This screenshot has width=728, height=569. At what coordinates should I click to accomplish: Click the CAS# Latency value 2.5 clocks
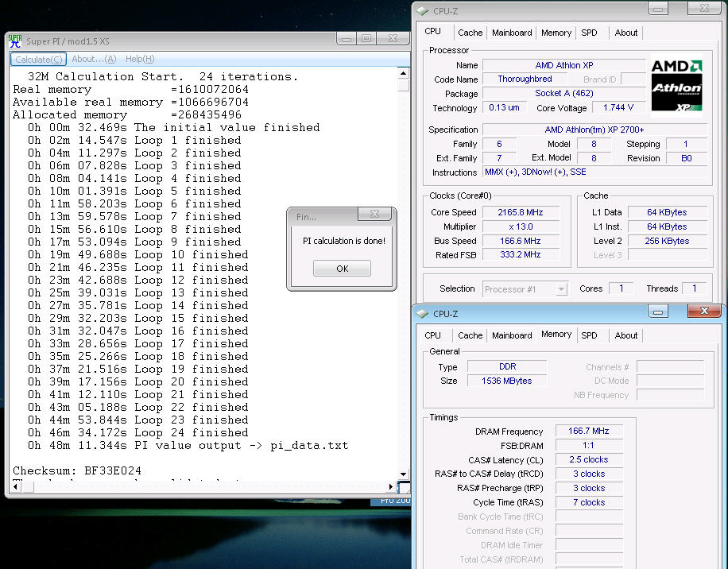coord(589,460)
